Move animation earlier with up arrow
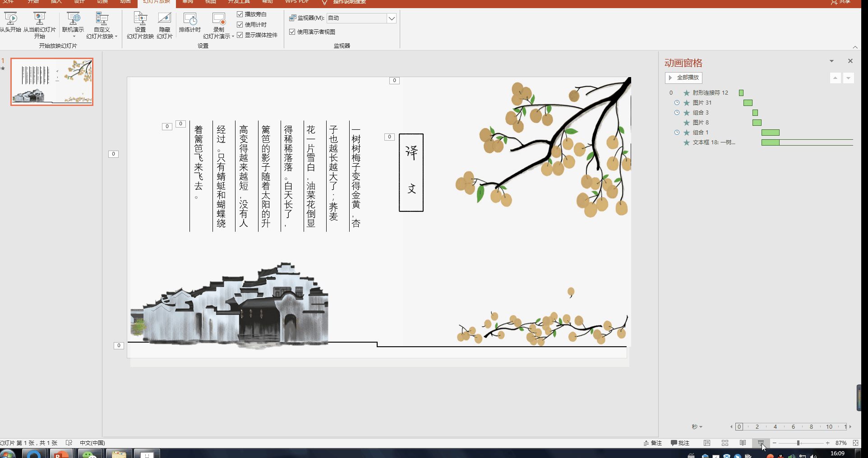This screenshot has width=868, height=458. (x=836, y=78)
